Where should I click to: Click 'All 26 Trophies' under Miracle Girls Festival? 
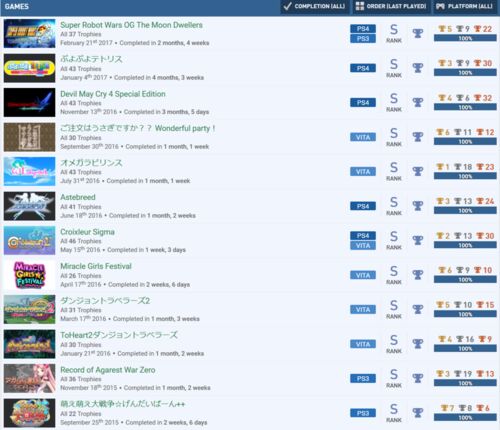(x=81, y=276)
